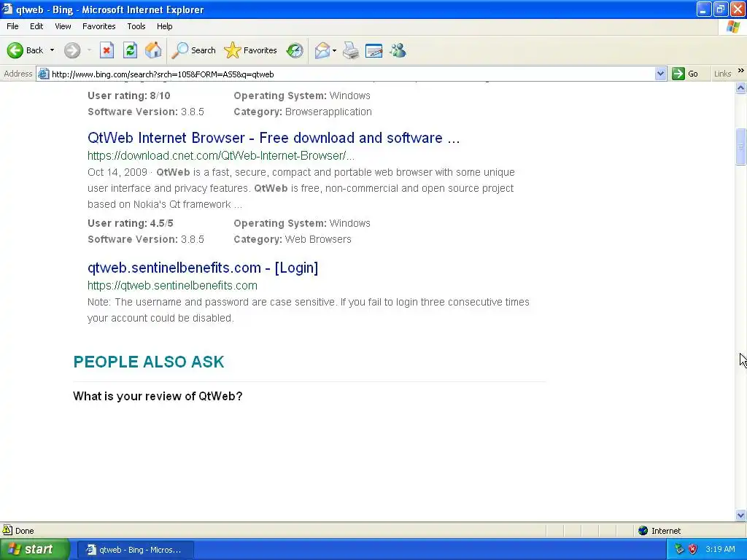Open the Messenger people icon
The height and width of the screenshot is (560, 747).
click(x=398, y=50)
